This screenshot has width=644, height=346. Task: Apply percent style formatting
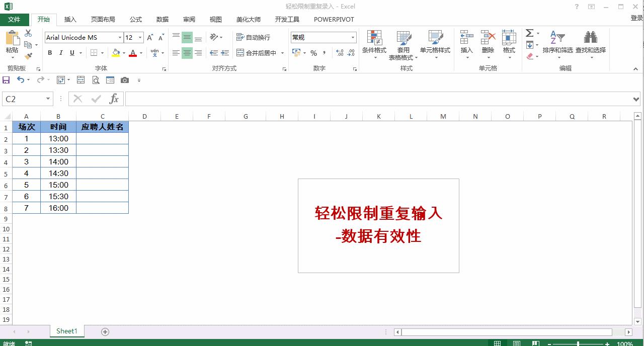click(312, 52)
